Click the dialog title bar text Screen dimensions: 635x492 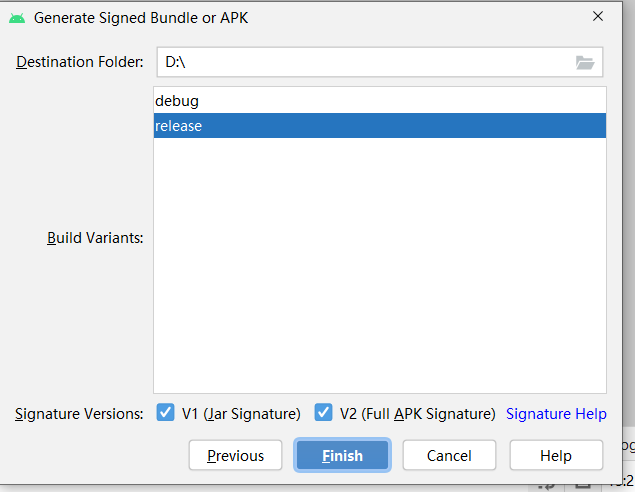(x=139, y=17)
